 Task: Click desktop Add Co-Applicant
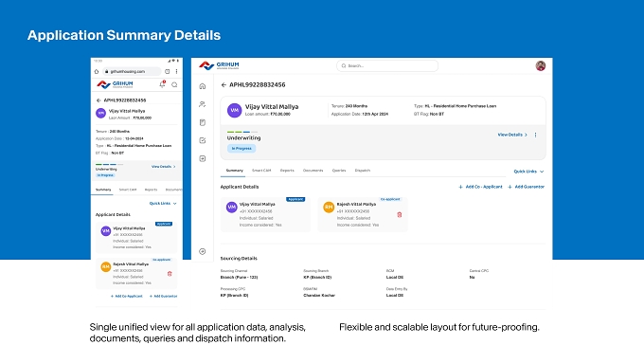(x=480, y=187)
